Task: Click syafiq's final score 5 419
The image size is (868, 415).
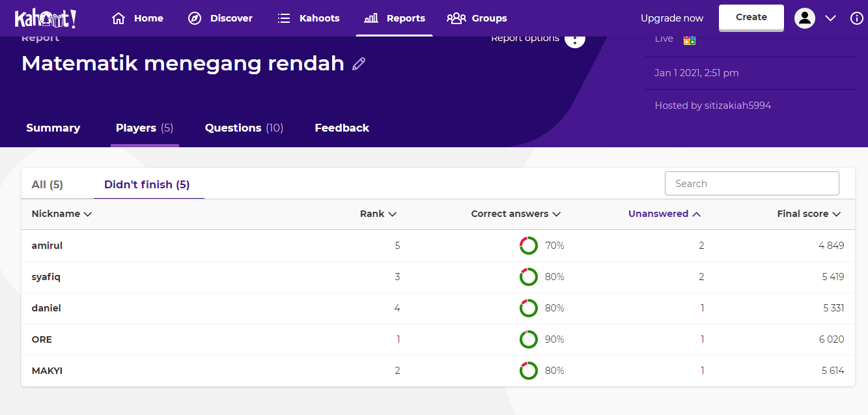Action: tap(833, 277)
